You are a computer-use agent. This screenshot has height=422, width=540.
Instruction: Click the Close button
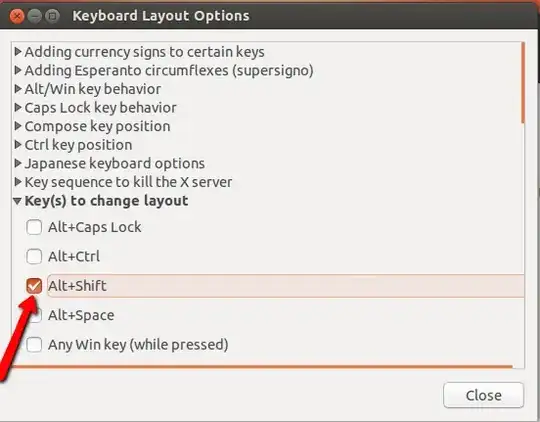click(484, 395)
